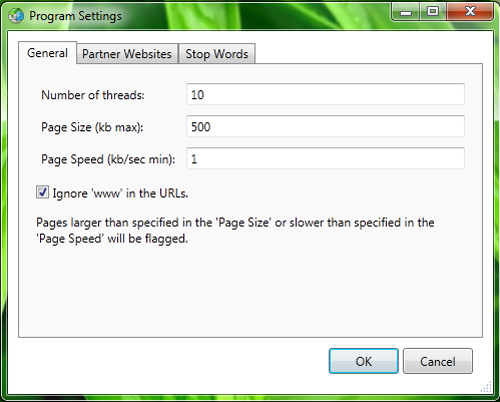This screenshot has width=500, height=402.
Task: Click the resize grip at window corner
Action: click(x=487, y=388)
